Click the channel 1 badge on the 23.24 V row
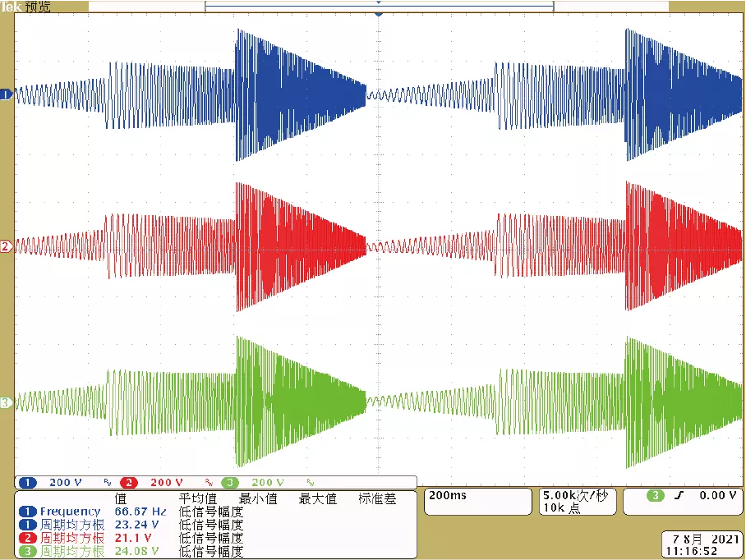 (x=28, y=525)
